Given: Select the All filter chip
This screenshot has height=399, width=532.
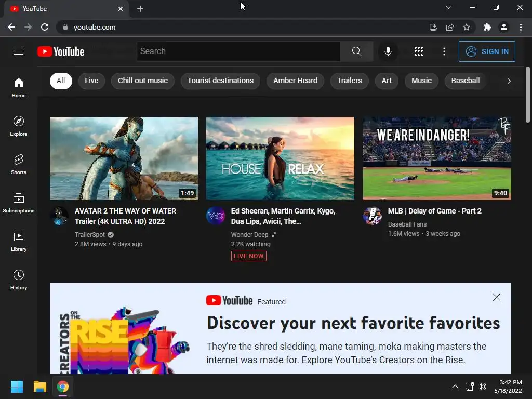Looking at the screenshot, I should [61, 81].
